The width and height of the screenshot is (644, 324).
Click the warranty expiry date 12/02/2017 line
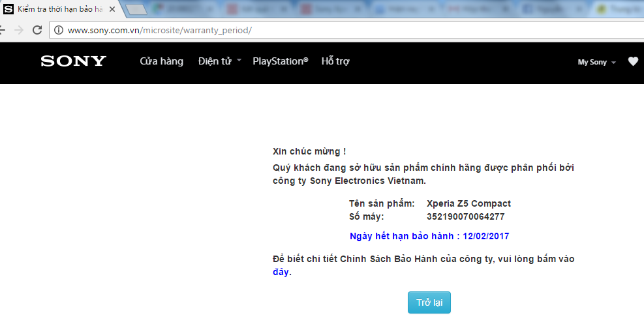click(x=429, y=236)
